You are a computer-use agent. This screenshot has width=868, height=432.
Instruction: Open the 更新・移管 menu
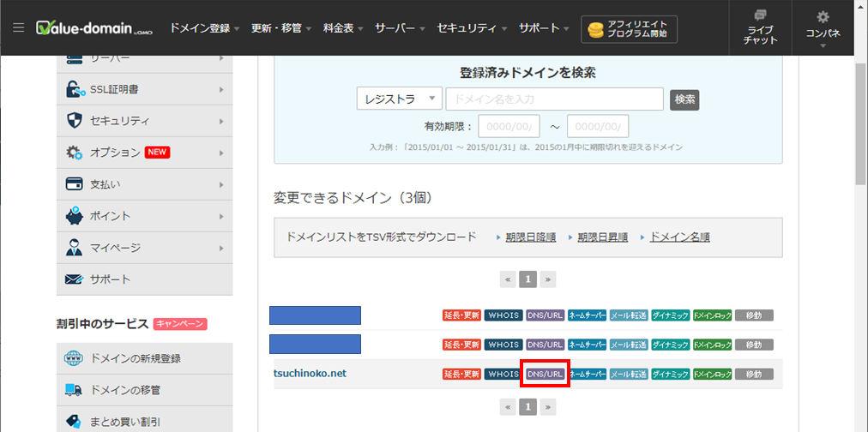(x=281, y=28)
